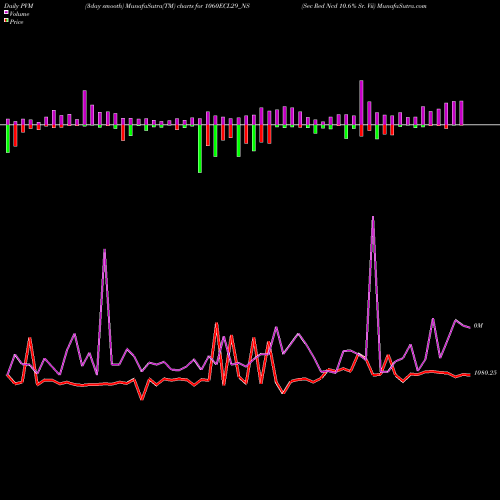Image resolution: width=500 pixels, height=500 pixels.
Task: Click the 'Sec Red Ncd 10.6% Sr. Vii' caption
Action: click(x=338, y=6)
